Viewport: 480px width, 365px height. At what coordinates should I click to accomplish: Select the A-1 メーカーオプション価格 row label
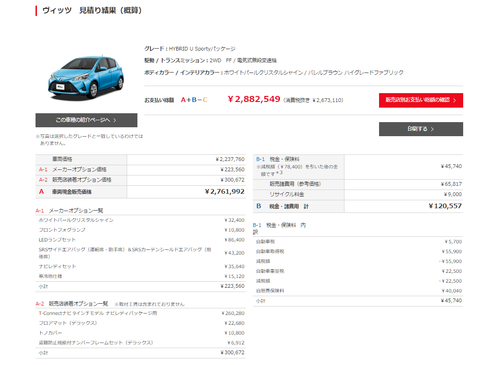(x=73, y=170)
